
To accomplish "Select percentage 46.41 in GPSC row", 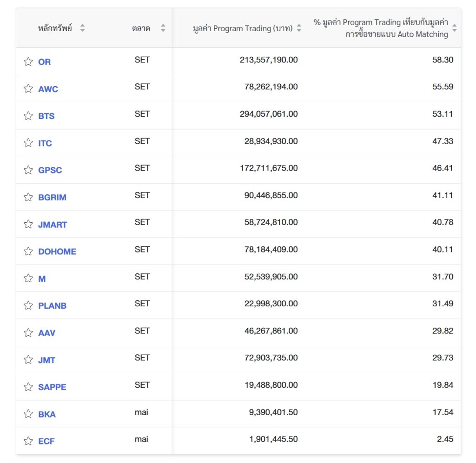I will pos(443,168).
